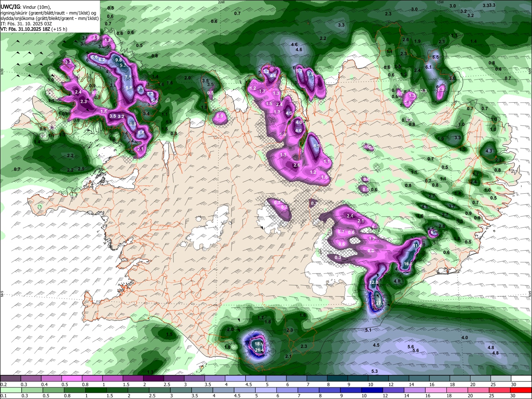
Task: Click the 'IT: Fös. 31. 10. 2025 03Z' line
Action: [26, 24]
